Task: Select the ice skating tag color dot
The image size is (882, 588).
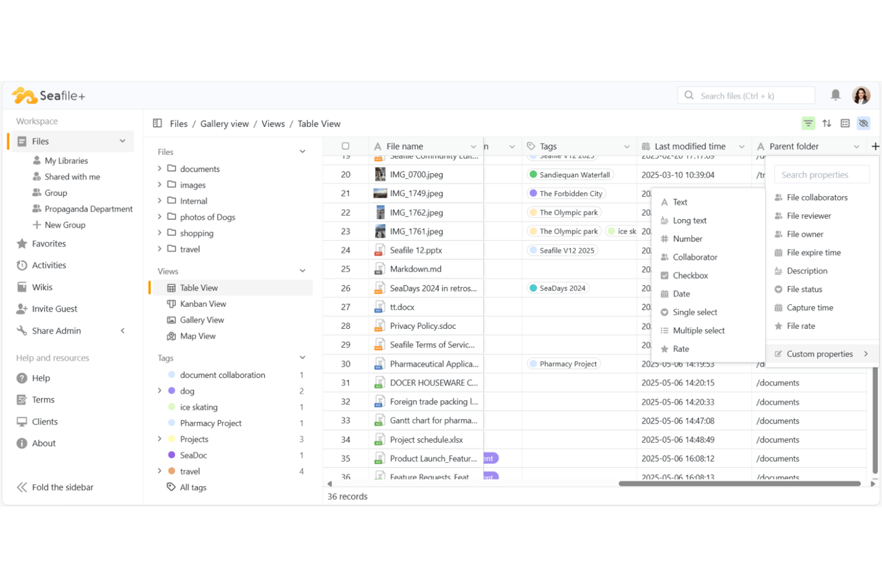Action: point(172,407)
